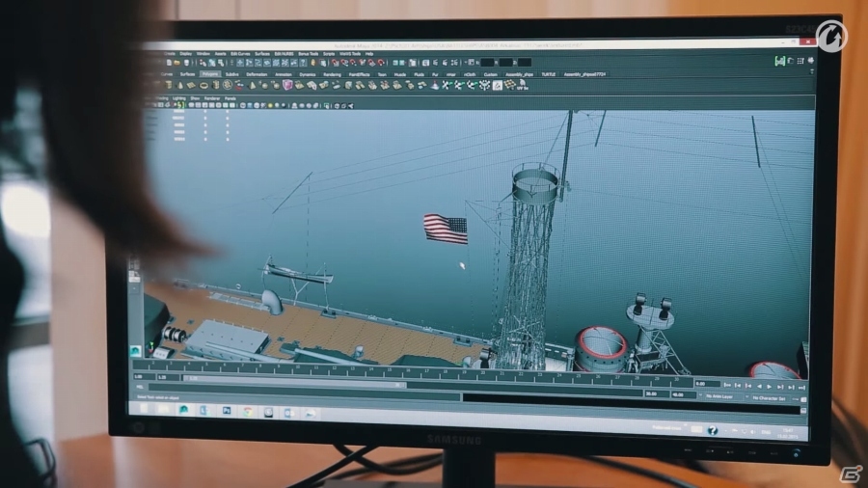The height and width of the screenshot is (488, 868).
Task: Create a new scene from the status line
Action: point(169,62)
